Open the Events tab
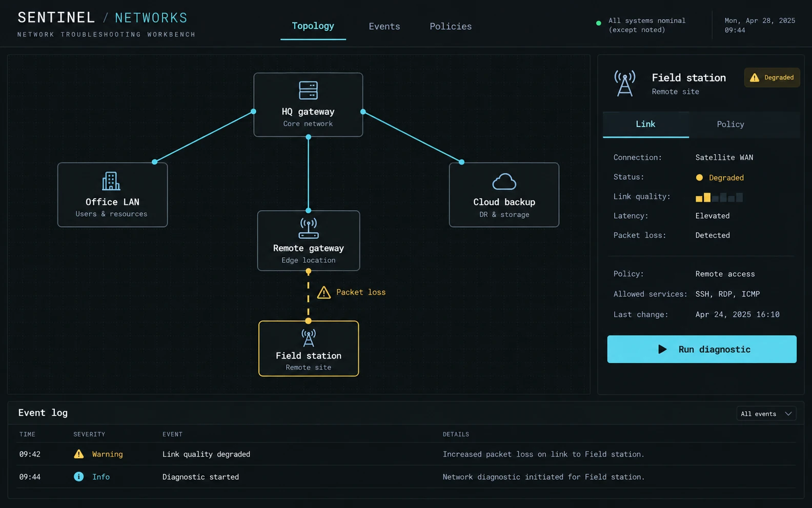Viewport: 812px width, 508px height. click(x=384, y=26)
